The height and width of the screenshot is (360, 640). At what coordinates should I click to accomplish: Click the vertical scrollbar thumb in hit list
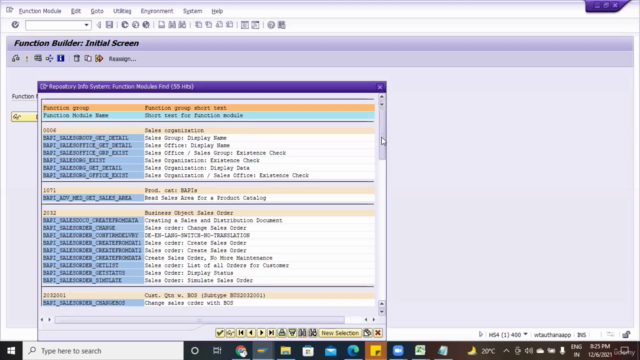[382, 135]
